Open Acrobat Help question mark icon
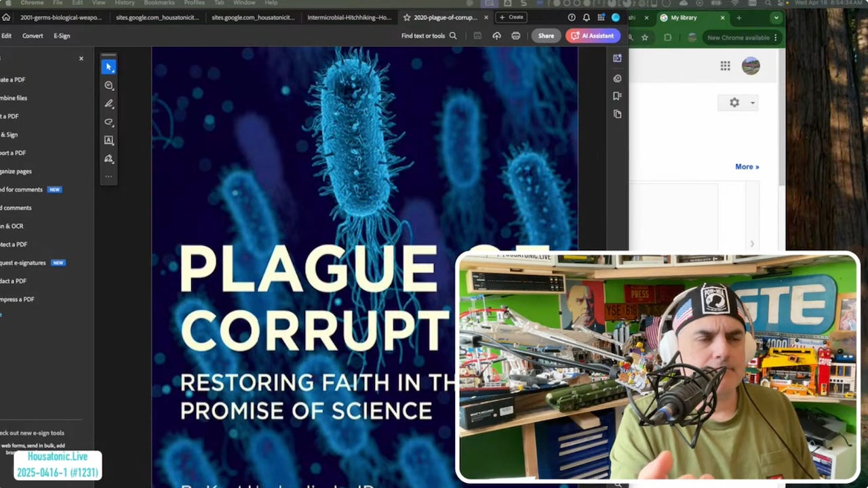 tap(572, 18)
